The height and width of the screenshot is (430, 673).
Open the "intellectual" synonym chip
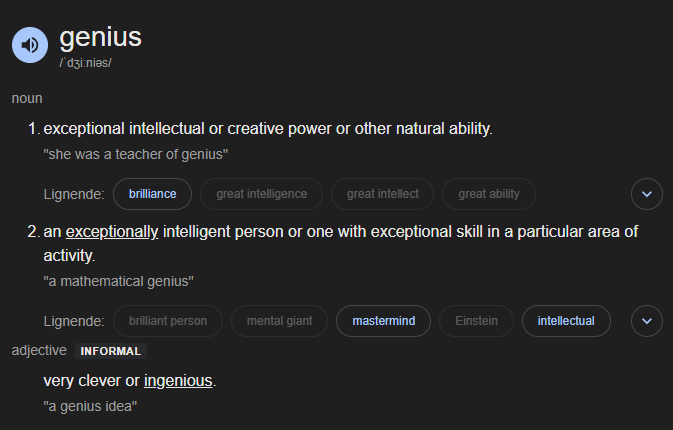tap(566, 321)
